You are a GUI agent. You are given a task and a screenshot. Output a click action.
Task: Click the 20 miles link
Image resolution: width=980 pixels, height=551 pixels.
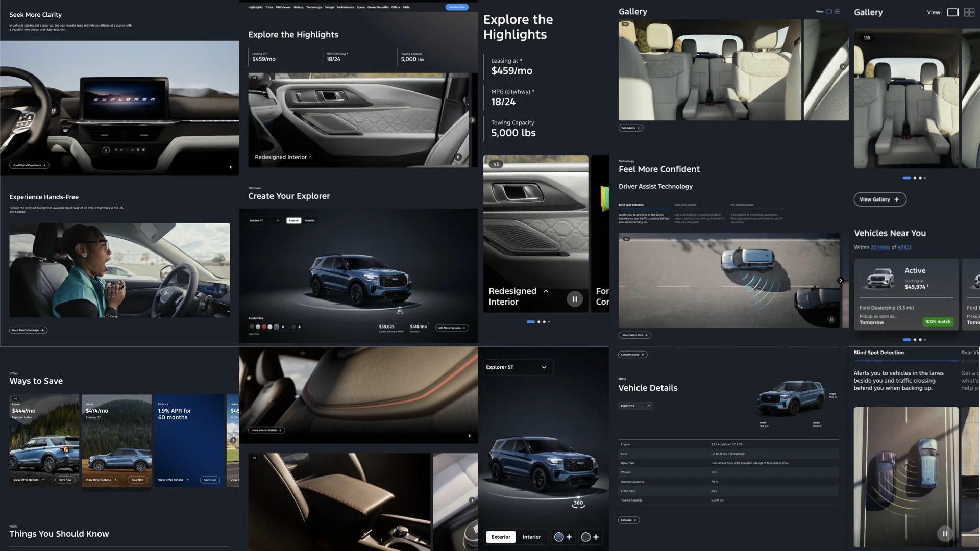point(880,247)
